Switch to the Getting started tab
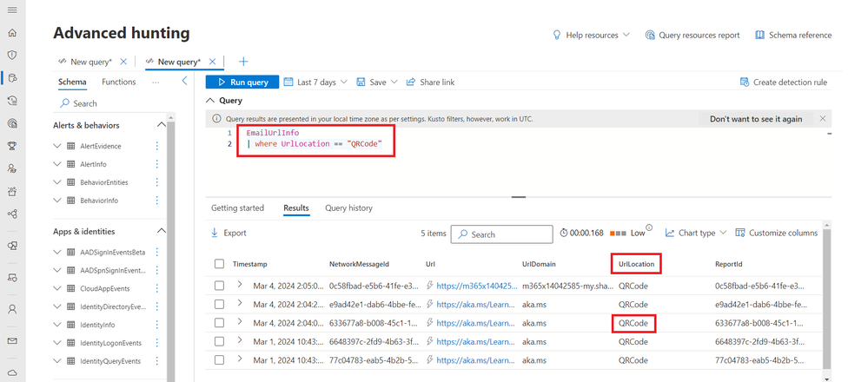Screen dimensions: 868x382 tap(237, 207)
